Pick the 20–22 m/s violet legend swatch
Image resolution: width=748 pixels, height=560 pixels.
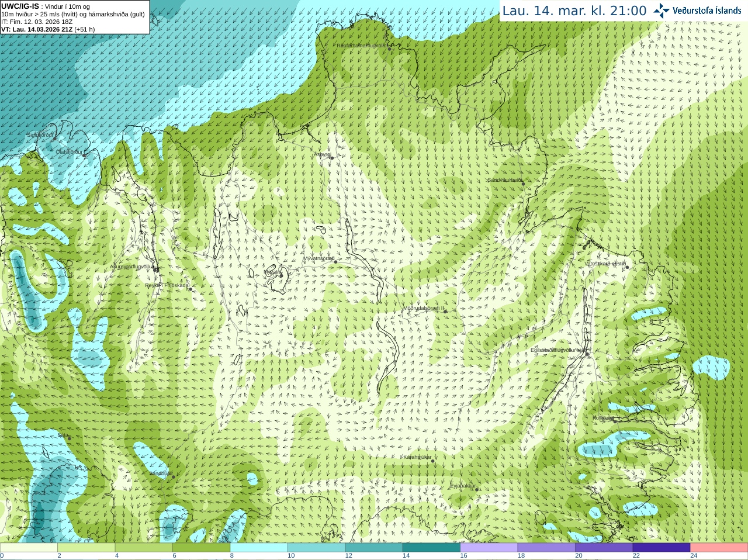[604, 548]
